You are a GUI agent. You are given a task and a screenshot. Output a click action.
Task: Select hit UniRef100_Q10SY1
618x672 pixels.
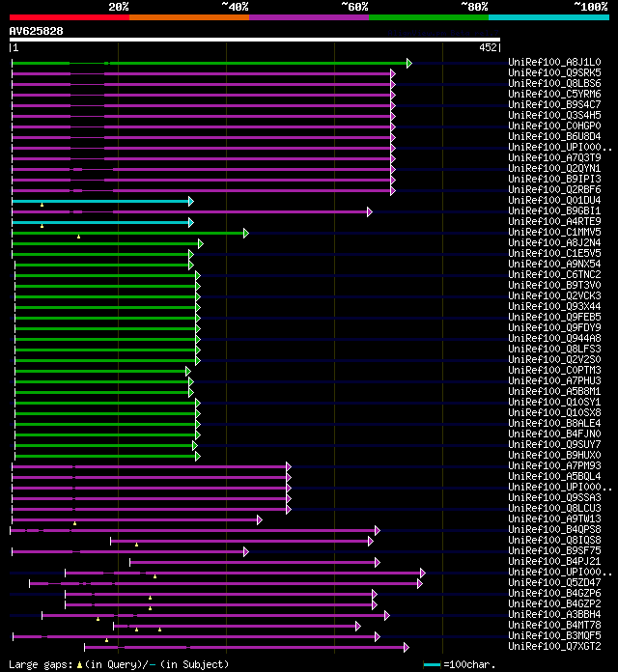coord(554,402)
